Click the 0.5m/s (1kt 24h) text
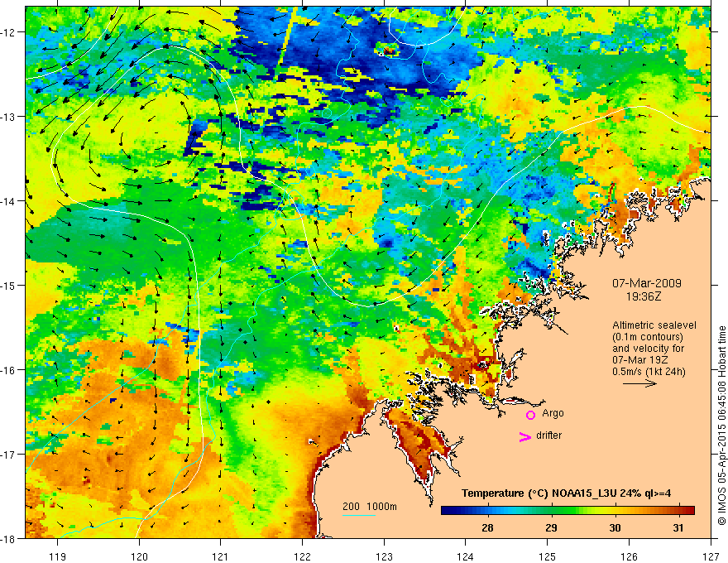This screenshot has height=563, width=728. click(x=649, y=372)
